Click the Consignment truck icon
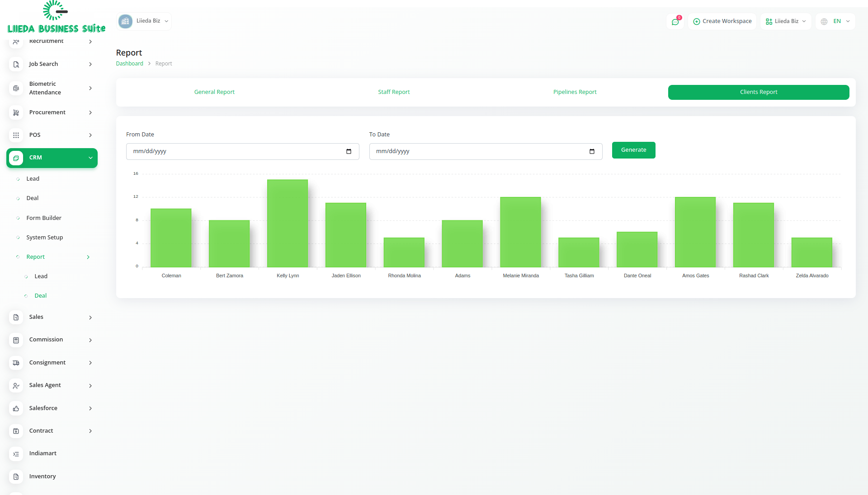The height and width of the screenshot is (495, 868). click(16, 363)
